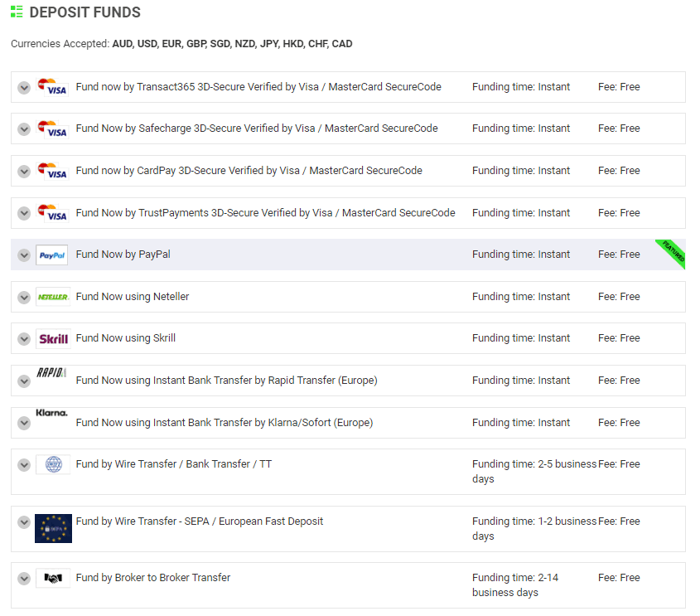Expand the Broker to Broker Transfer chevron

pos(24,579)
